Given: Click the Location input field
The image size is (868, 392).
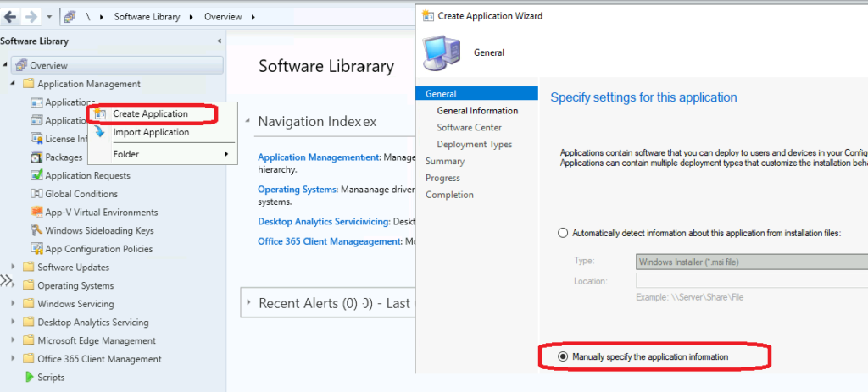Looking at the screenshot, I should (x=752, y=280).
